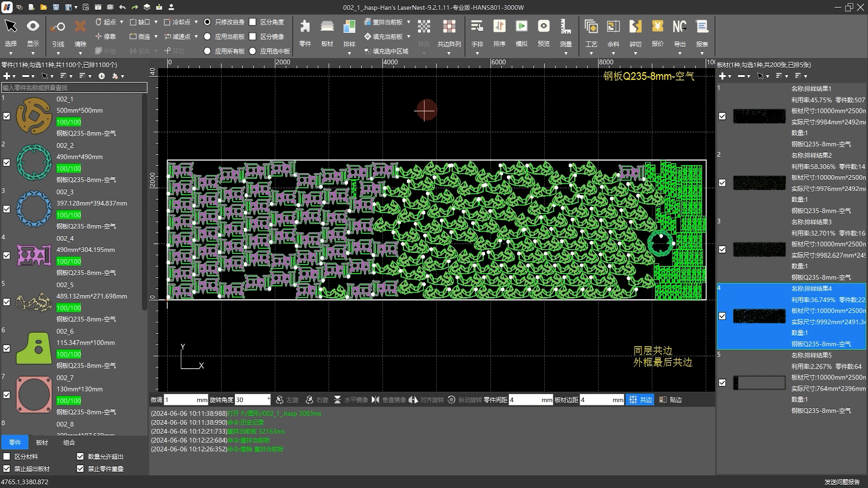Click the 共边 button in bottom bar

tap(640, 400)
